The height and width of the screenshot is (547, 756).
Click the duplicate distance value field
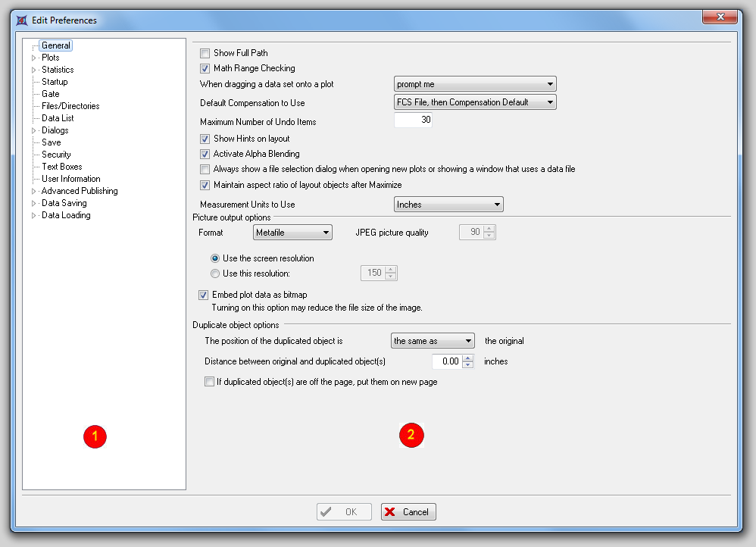coord(448,361)
